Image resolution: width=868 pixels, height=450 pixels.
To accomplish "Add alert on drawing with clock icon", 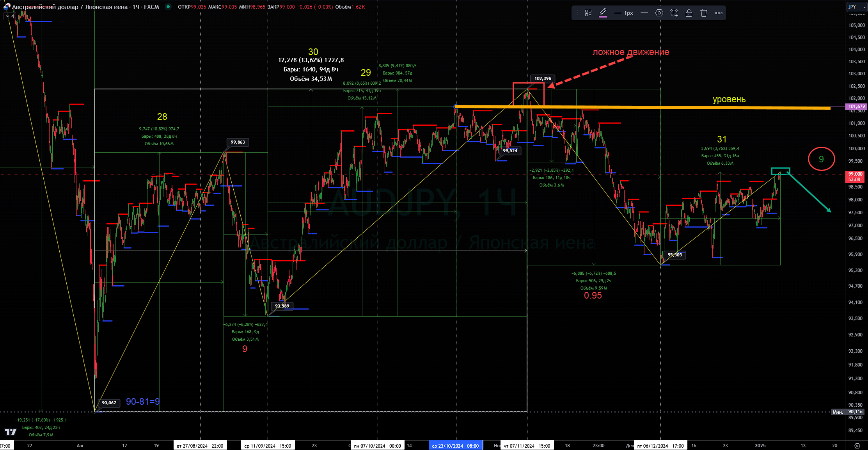I will [674, 13].
